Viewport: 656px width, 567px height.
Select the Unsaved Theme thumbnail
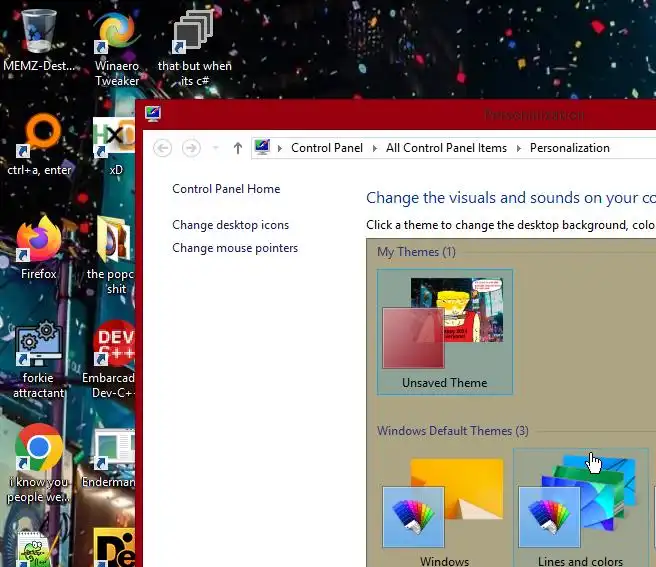pos(445,332)
